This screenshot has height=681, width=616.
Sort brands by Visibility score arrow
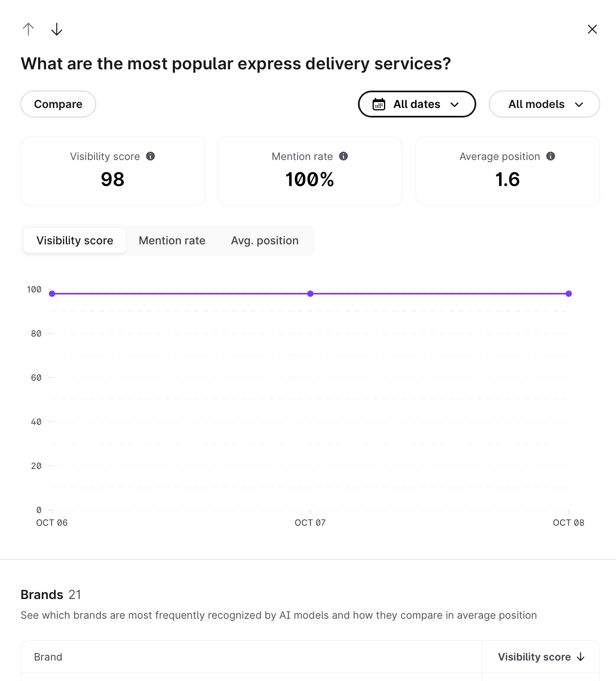581,657
